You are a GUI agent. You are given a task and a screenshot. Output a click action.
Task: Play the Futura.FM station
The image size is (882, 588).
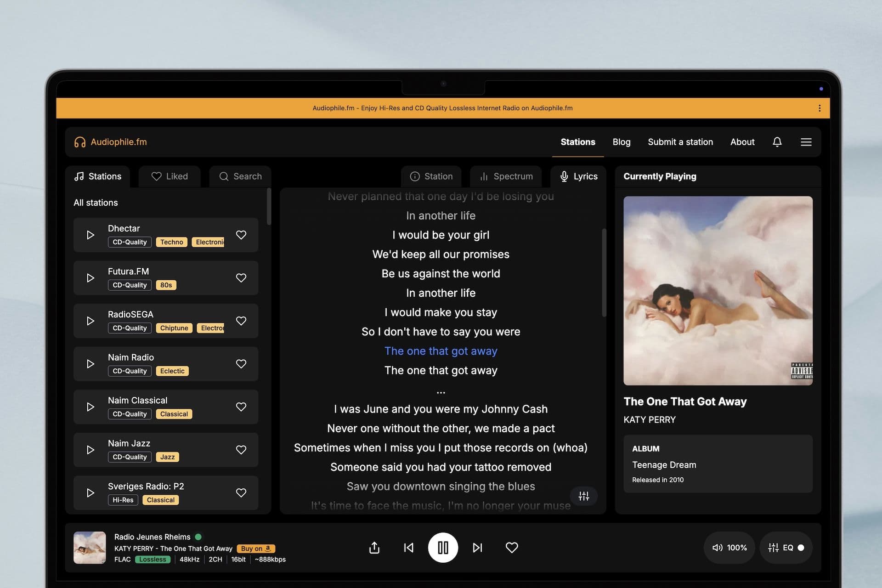click(90, 278)
